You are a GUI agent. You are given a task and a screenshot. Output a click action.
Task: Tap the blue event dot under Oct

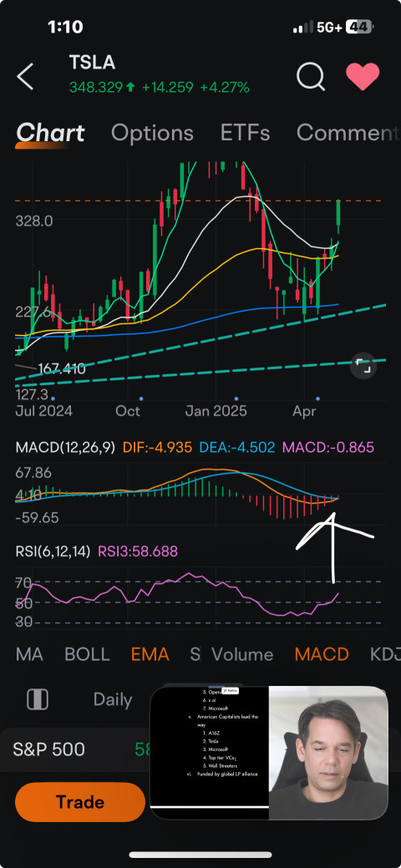coord(141,398)
